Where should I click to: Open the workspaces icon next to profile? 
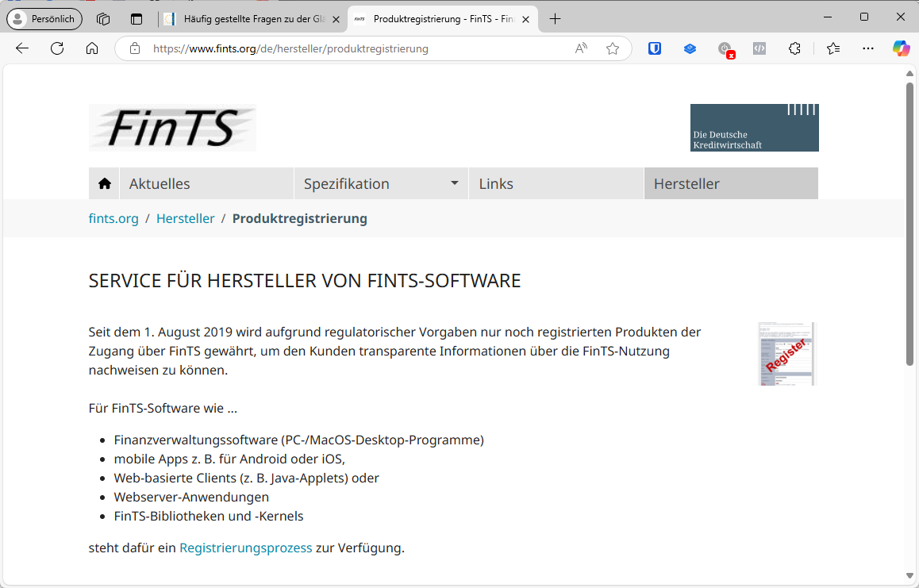(x=102, y=18)
